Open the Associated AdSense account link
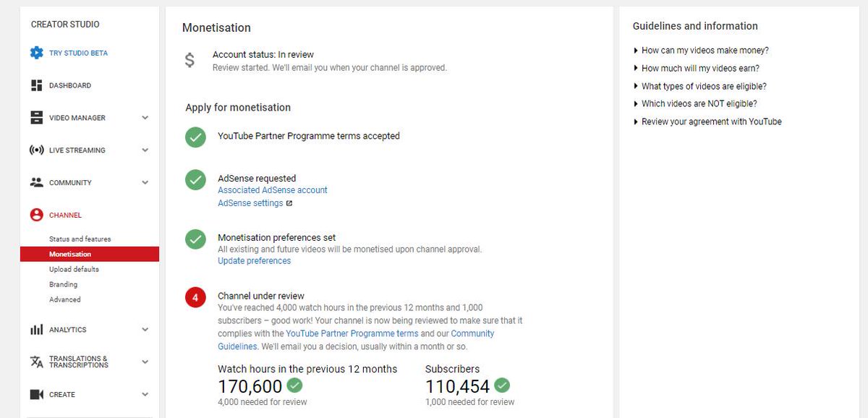The width and height of the screenshot is (868, 418). point(273,190)
